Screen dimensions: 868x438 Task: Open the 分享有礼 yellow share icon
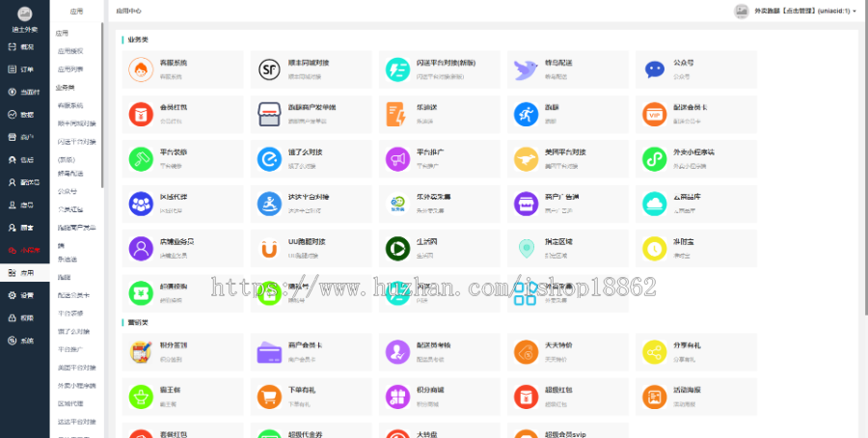point(655,351)
